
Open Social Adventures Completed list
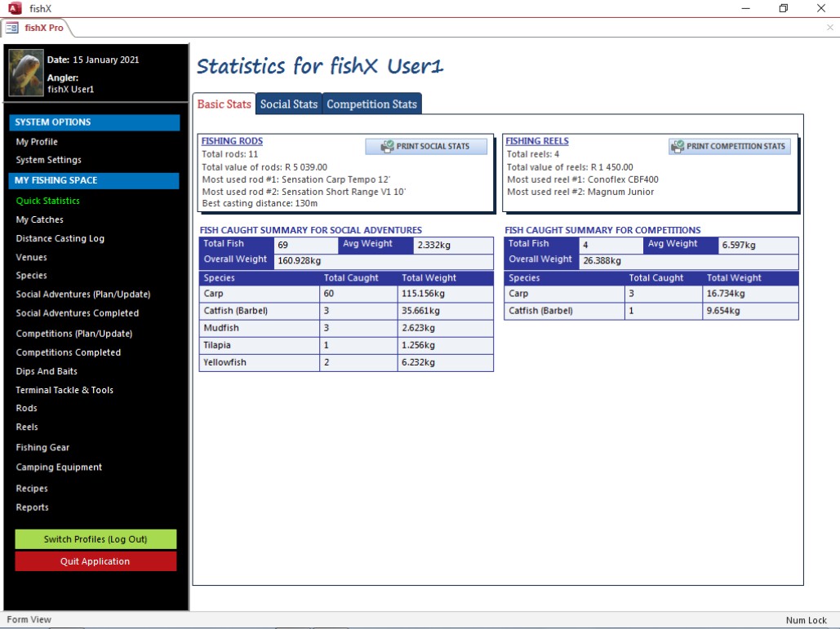(77, 313)
